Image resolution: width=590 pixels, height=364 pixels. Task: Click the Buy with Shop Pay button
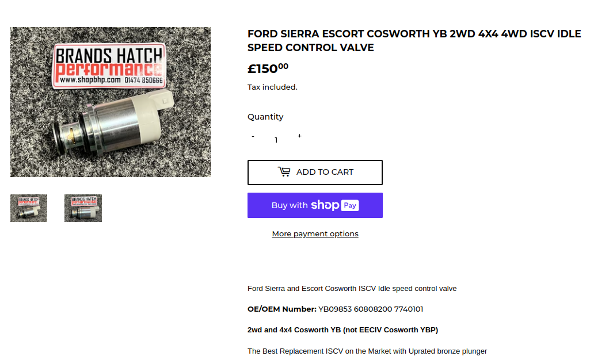coord(315,205)
